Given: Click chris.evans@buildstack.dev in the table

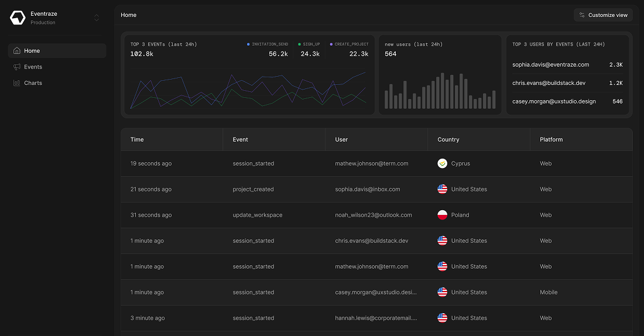Looking at the screenshot, I should tap(372, 241).
